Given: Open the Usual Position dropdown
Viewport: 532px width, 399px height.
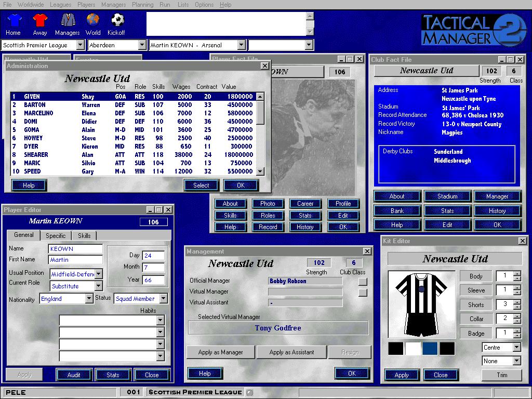Looking at the screenshot, I should click(98, 274).
